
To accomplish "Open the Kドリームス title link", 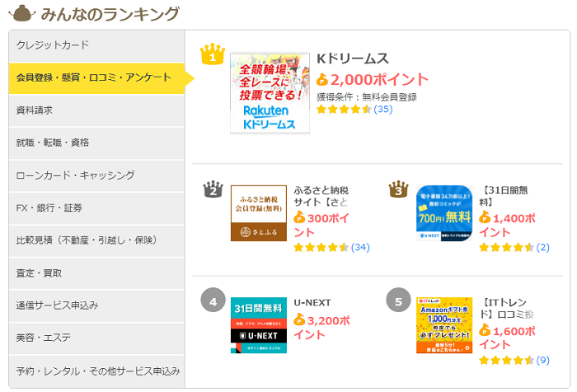I will pos(352,59).
